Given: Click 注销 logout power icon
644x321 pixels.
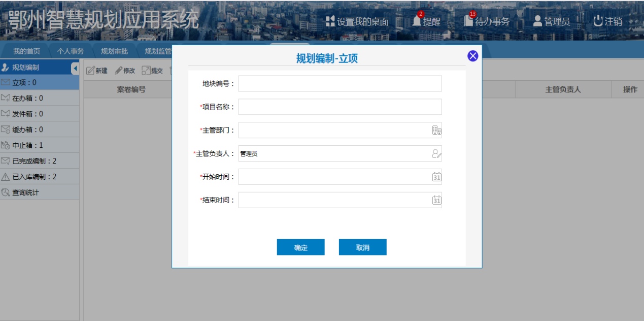Looking at the screenshot, I should (x=607, y=21).
